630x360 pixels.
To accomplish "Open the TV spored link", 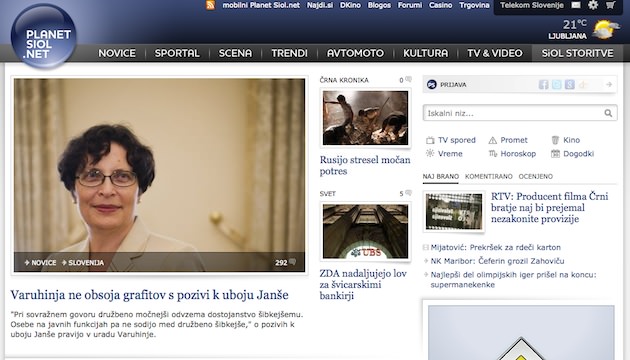I will (451, 140).
